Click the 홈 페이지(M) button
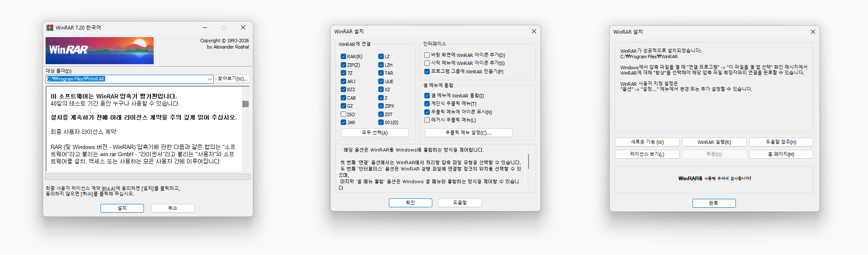This screenshot has width=868, height=255. (x=781, y=154)
